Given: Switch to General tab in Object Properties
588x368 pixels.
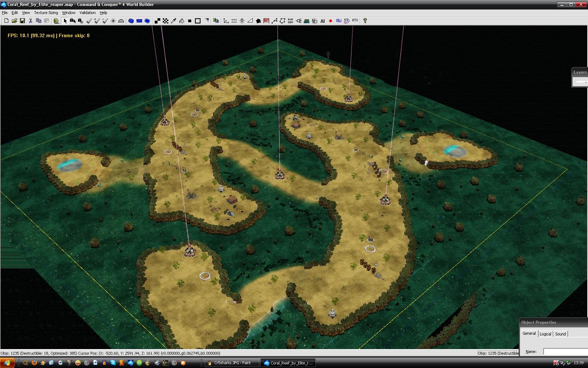Looking at the screenshot, I should tap(529, 333).
